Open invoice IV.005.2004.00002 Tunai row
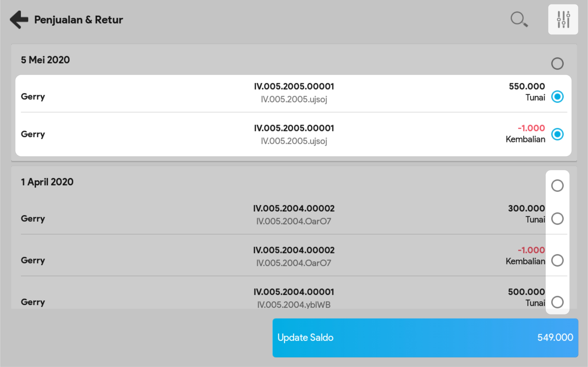588x367 pixels. [x=294, y=215]
